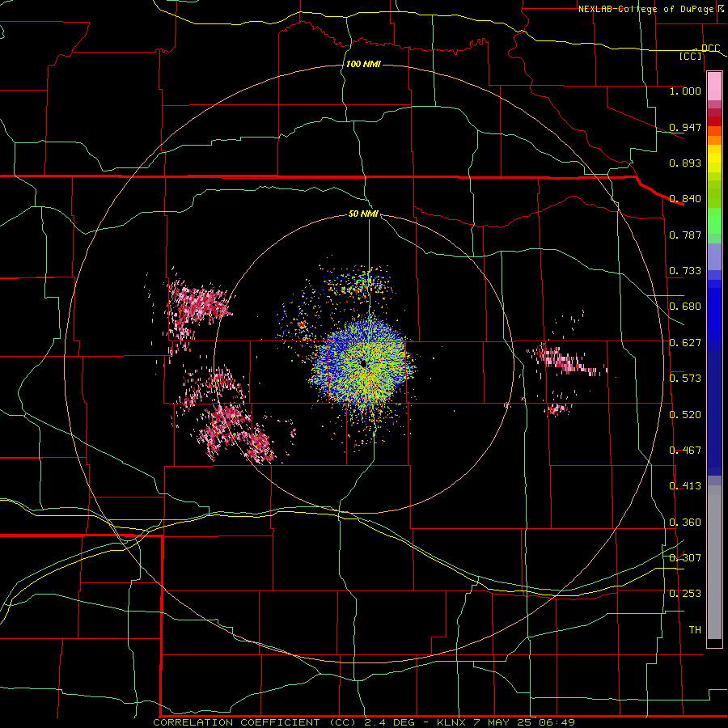Click the 06:49 timestamp in caption
The height and width of the screenshot is (728, 728).
coord(557,722)
